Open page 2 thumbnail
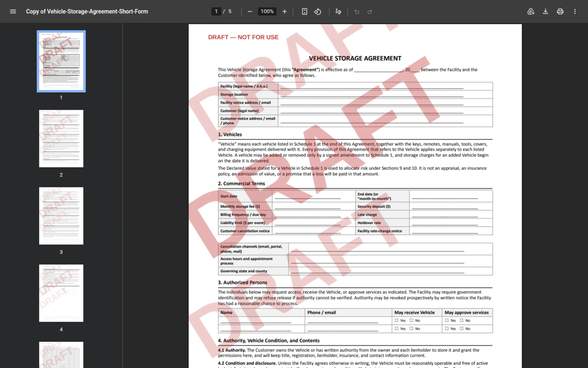The height and width of the screenshot is (368, 588). coord(61,138)
